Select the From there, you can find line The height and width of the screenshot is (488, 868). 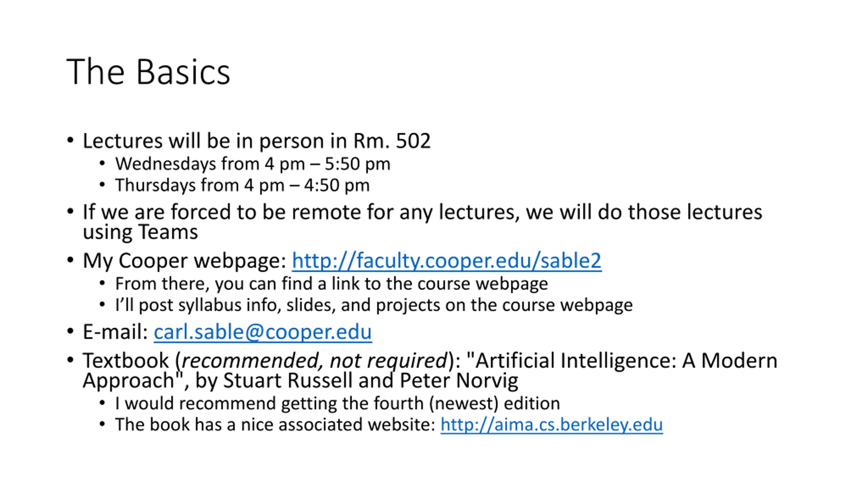(331, 284)
